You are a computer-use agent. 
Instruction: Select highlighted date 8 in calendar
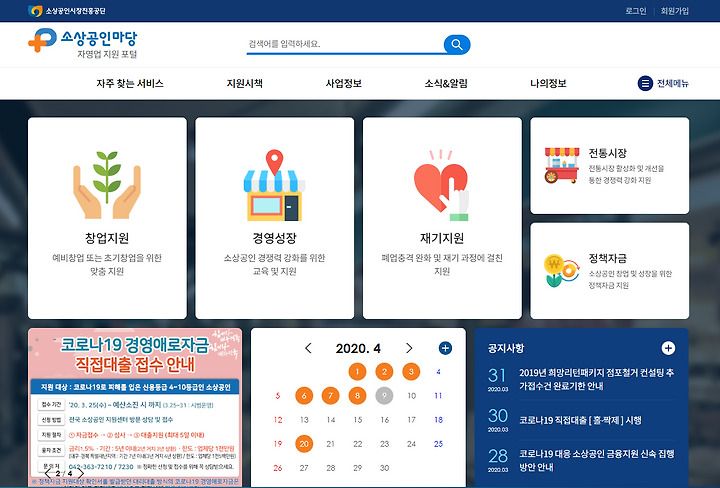click(357, 395)
